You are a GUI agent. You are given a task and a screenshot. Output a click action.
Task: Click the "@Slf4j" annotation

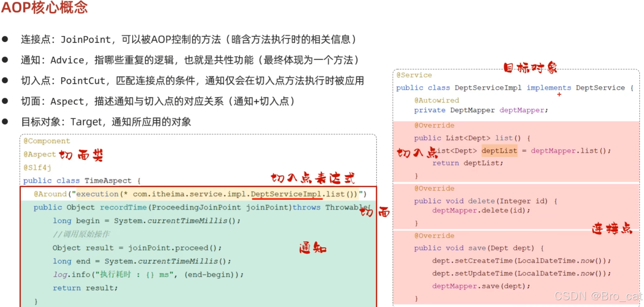click(37, 167)
